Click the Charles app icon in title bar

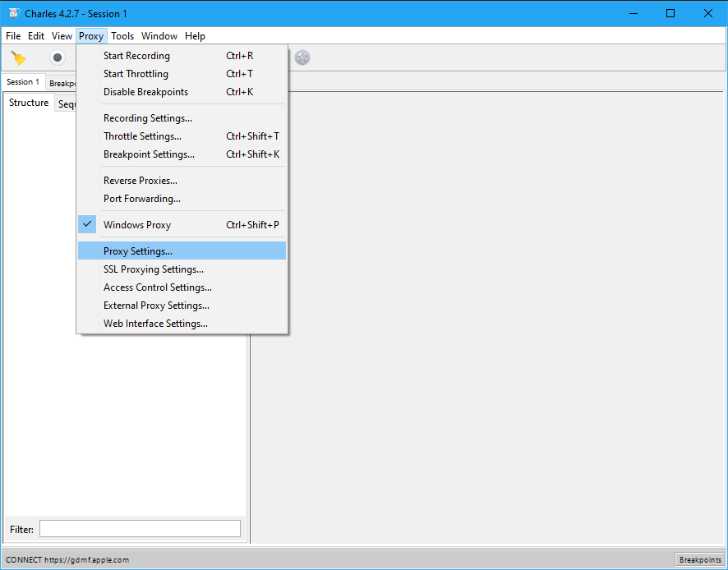tap(14, 13)
